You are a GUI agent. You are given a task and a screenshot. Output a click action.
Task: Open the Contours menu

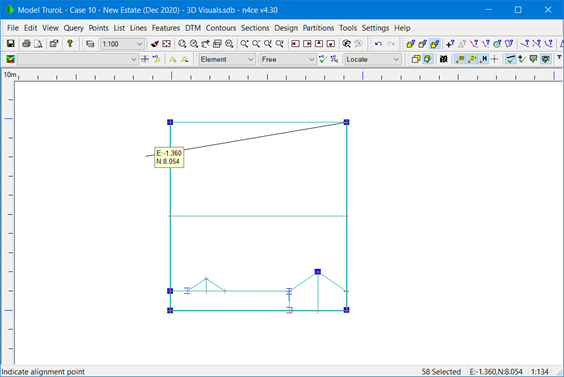[221, 28]
